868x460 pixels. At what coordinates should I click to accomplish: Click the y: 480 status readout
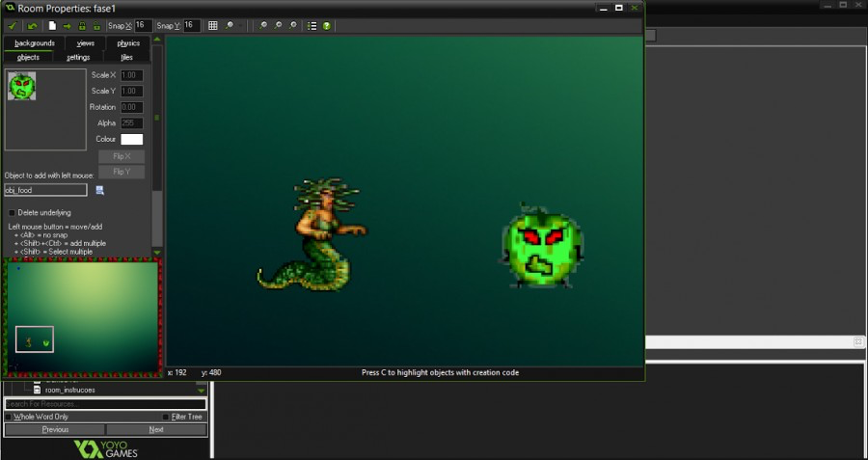click(x=211, y=373)
